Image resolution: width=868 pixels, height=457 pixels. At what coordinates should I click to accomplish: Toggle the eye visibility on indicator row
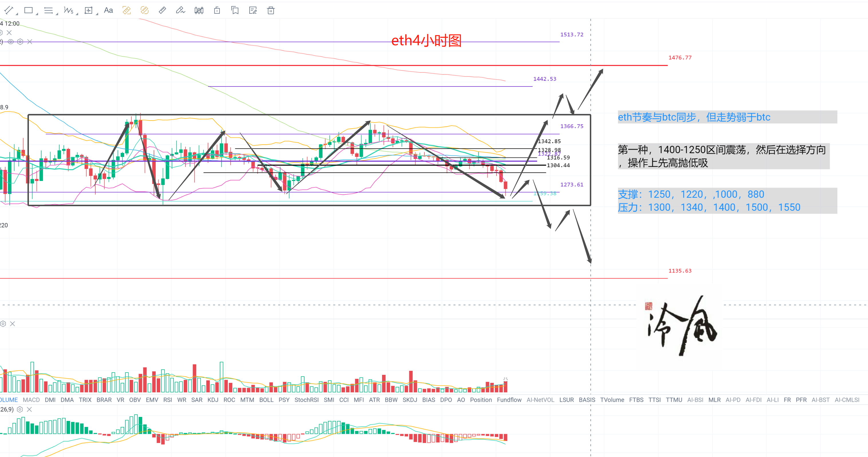click(x=11, y=42)
